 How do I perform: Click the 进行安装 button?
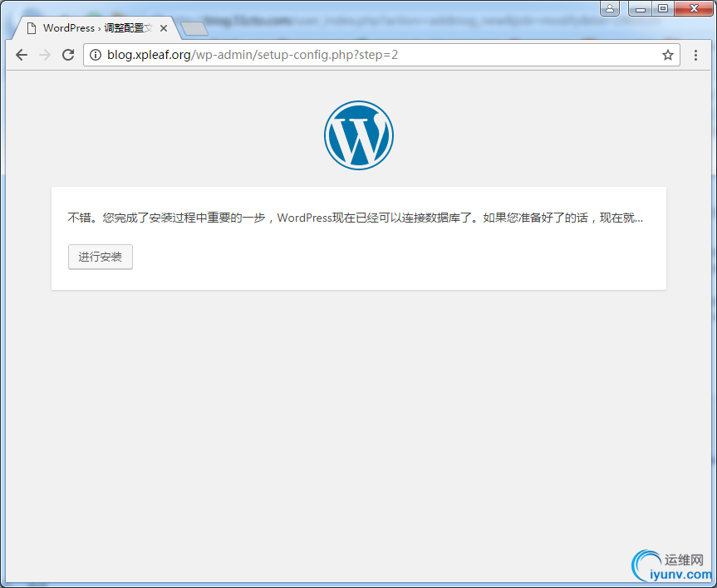click(101, 257)
